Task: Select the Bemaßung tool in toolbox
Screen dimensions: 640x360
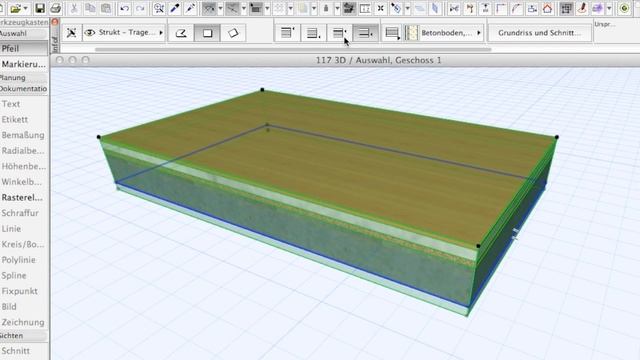Action: 24,135
